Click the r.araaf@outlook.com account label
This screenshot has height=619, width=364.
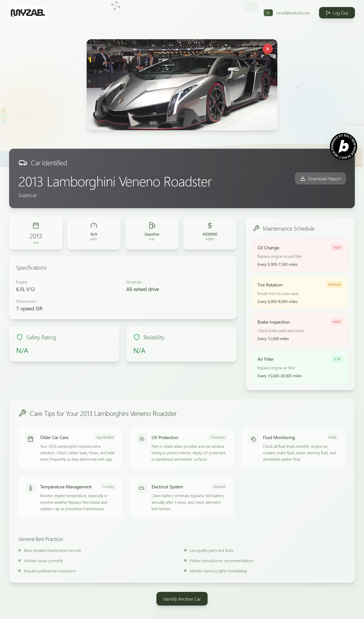pos(293,13)
